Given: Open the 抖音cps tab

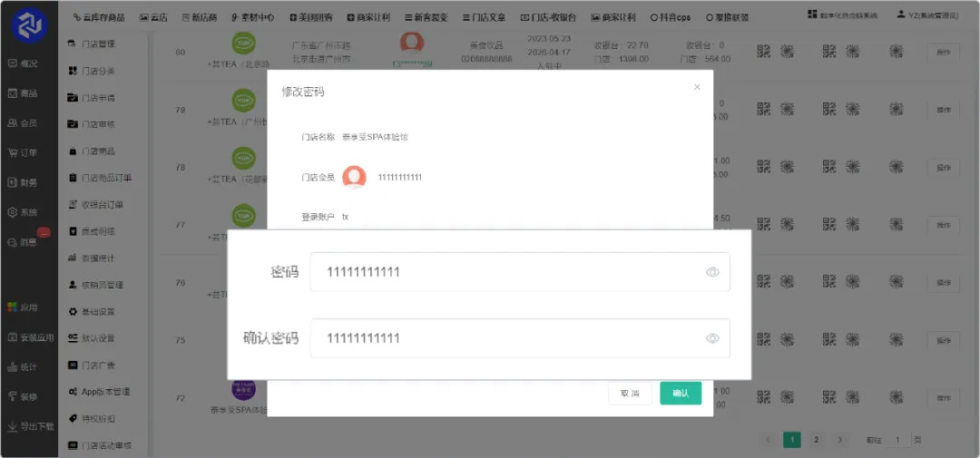Looking at the screenshot, I should coord(671,17).
